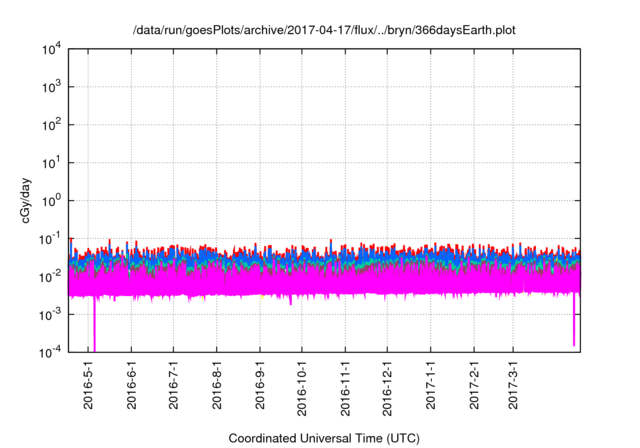Viewport: 640px width, 448px height.
Task: Click the Coordinated Universal Time (UTC) axis label
Action: click(325, 438)
